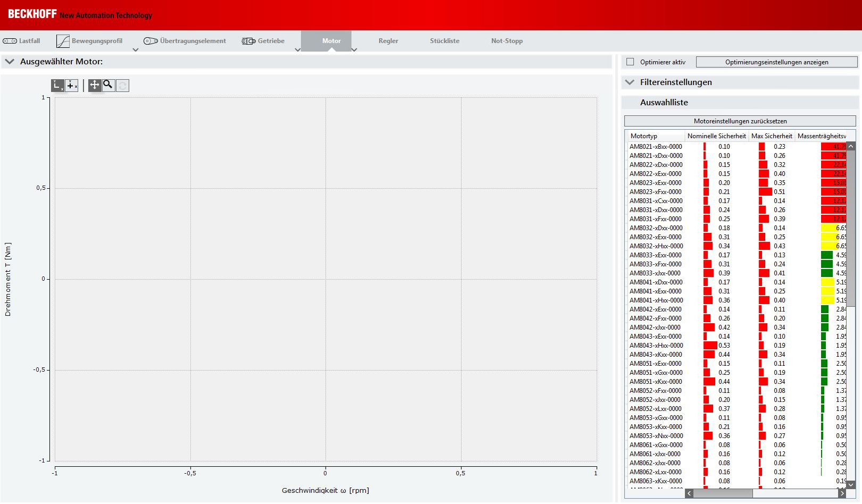The height and width of the screenshot is (504, 862).
Task: Click the centered-origin axis icon
Action: coord(72,85)
